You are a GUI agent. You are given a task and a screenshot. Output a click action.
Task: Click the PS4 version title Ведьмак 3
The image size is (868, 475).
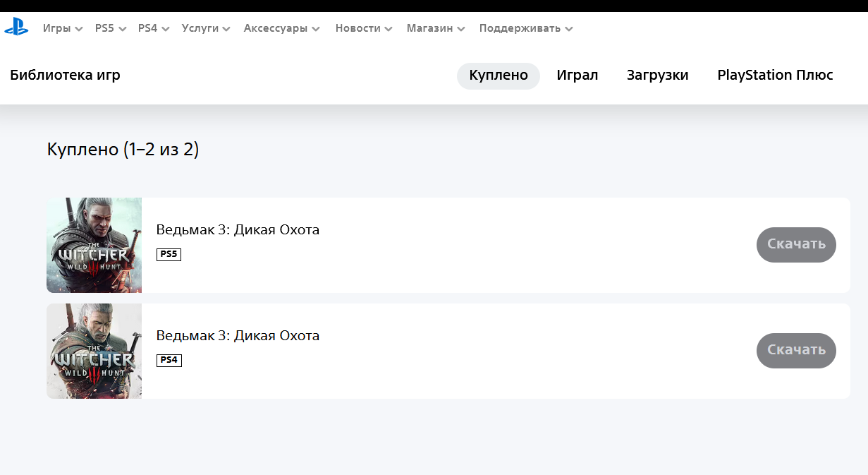pyautogui.click(x=238, y=336)
